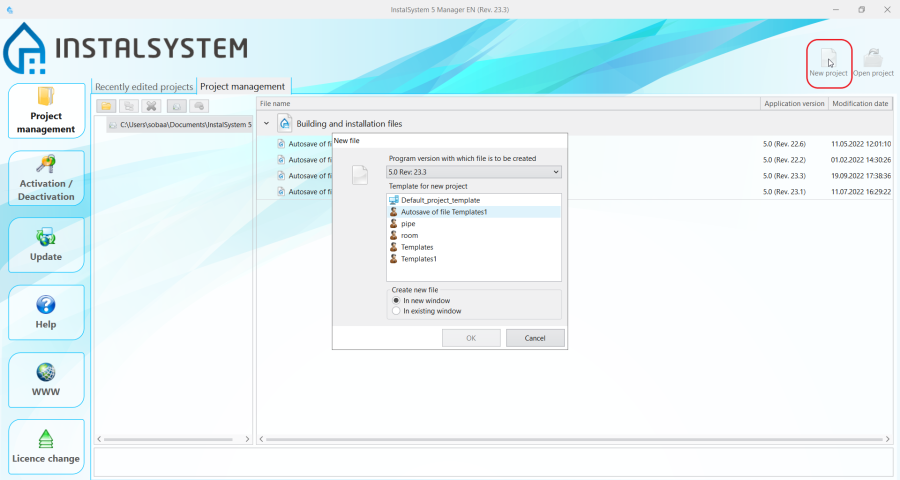Image resolution: width=900 pixels, height=480 pixels.
Task: Click the OK button in New file dialog
Action: tap(471, 338)
